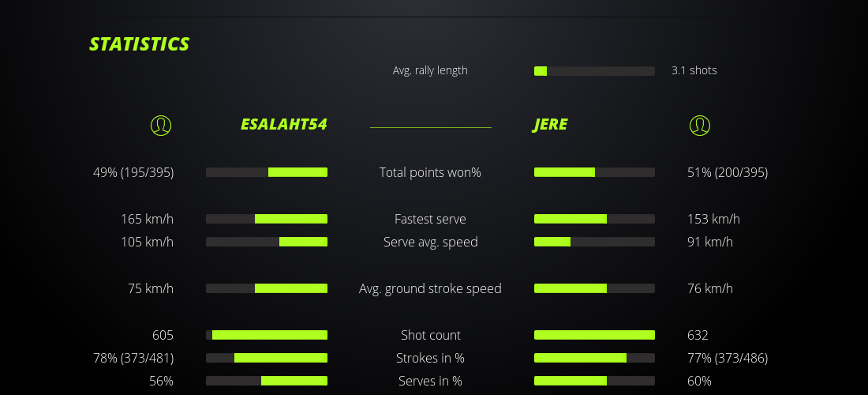Select the JERE player name
Image resolution: width=868 pixels, height=395 pixels.
(x=550, y=125)
